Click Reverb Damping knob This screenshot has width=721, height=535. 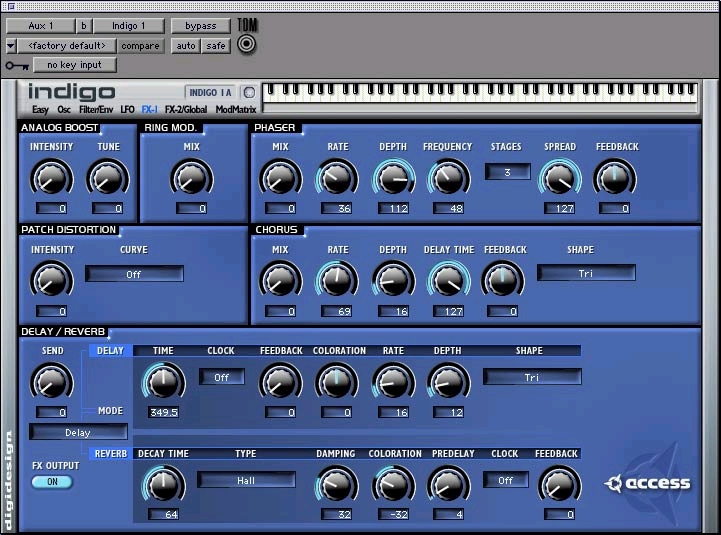pos(337,485)
